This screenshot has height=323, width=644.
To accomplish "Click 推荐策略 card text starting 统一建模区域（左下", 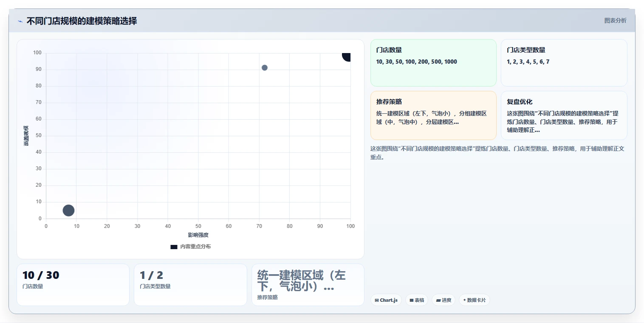I will click(432, 118).
